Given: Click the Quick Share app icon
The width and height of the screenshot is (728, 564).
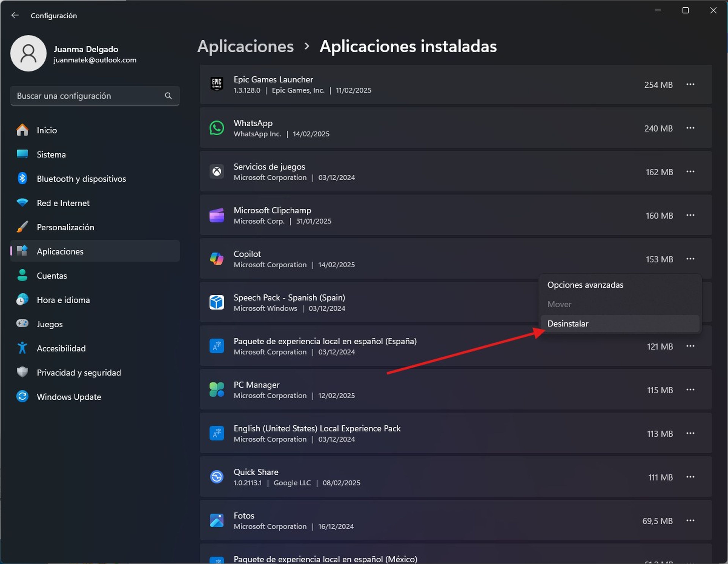Looking at the screenshot, I should tap(217, 477).
